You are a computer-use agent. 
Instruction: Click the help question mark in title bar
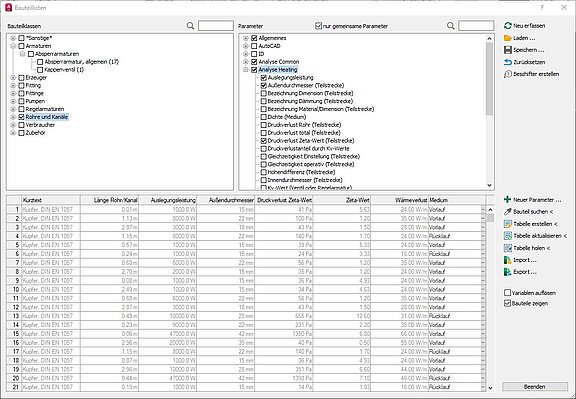(x=542, y=7)
